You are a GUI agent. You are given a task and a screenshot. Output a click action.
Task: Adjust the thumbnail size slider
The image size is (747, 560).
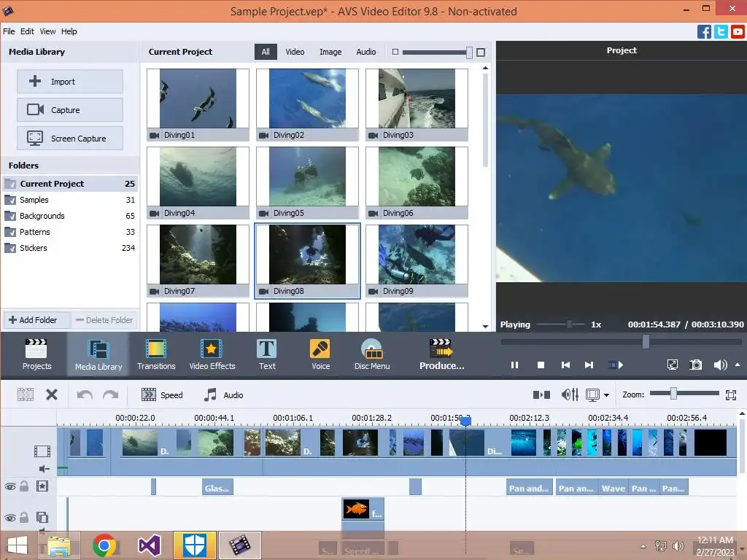pos(469,52)
